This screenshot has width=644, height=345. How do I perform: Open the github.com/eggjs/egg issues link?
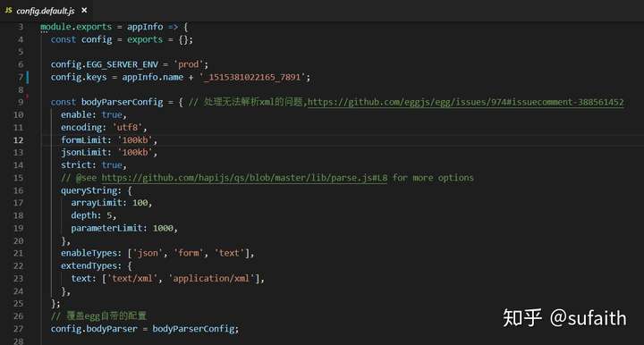465,102
